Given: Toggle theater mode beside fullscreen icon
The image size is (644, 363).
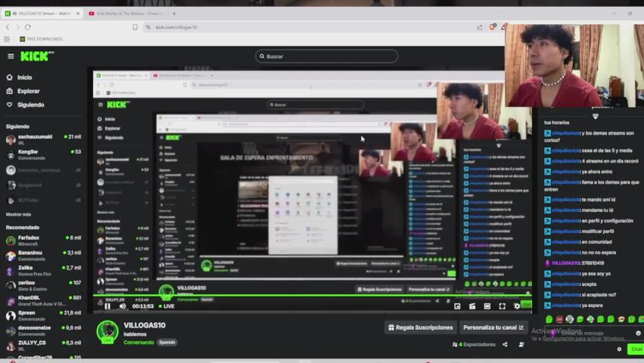Looking at the screenshot, I should pyautogui.click(x=487, y=306).
